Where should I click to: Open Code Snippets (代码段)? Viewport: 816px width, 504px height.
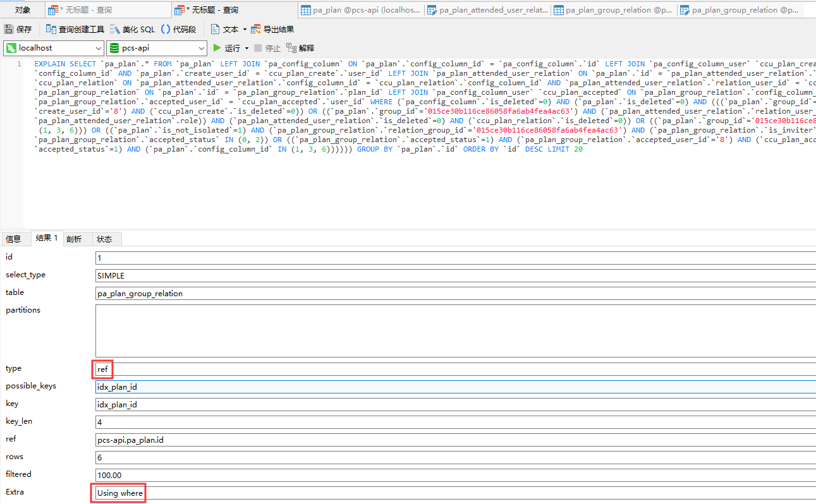pyautogui.click(x=179, y=29)
